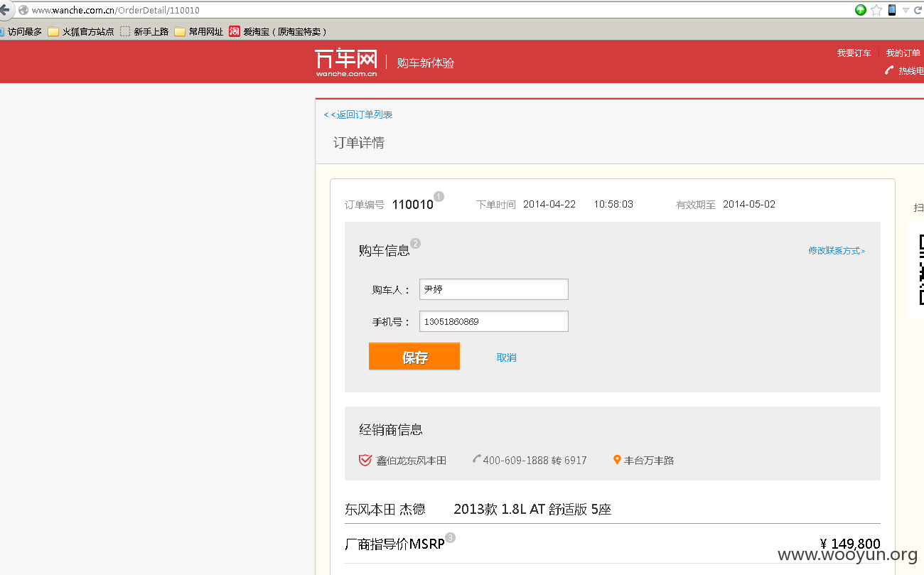Viewport: 924px width, 575px height.
Task: Click the 购车新体验 slogan text
Action: [x=426, y=63]
